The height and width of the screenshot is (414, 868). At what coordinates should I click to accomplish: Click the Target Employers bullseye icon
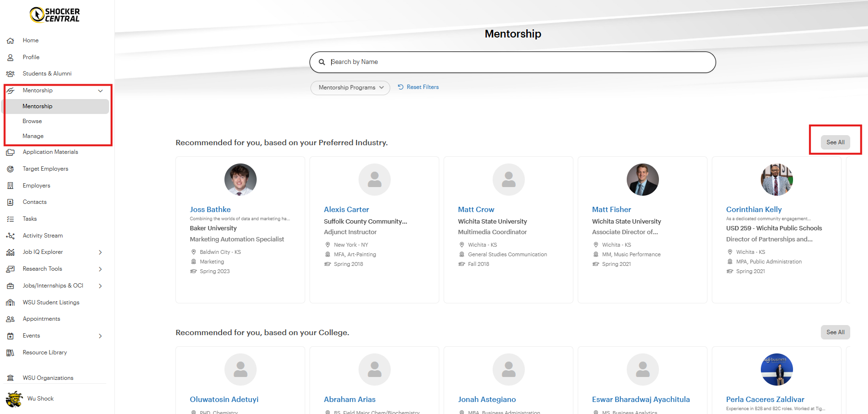10,169
